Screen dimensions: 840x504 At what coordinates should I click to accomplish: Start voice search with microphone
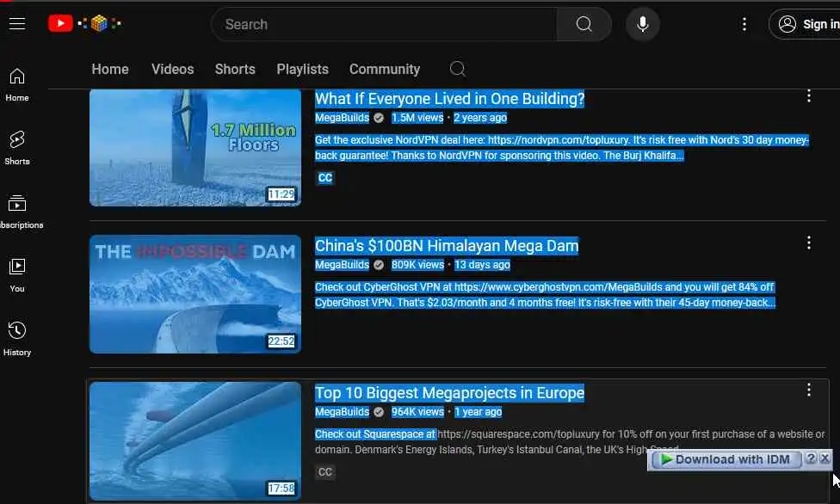(642, 24)
